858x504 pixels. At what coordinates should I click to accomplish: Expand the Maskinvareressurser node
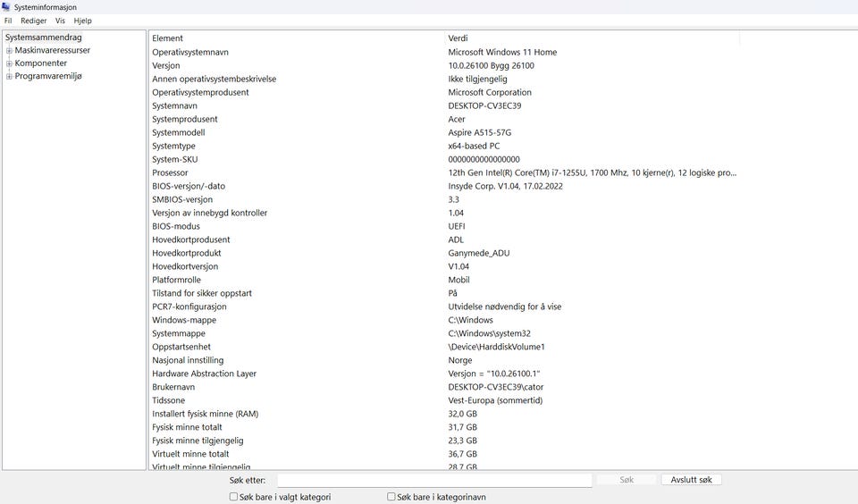click(9, 50)
